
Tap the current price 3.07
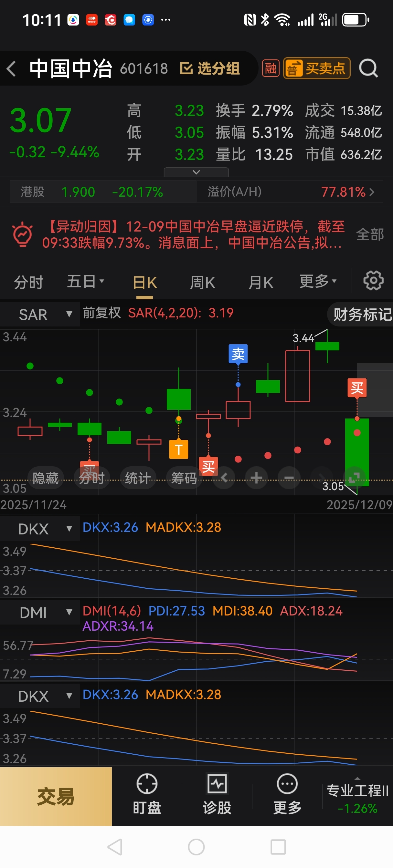(x=40, y=120)
